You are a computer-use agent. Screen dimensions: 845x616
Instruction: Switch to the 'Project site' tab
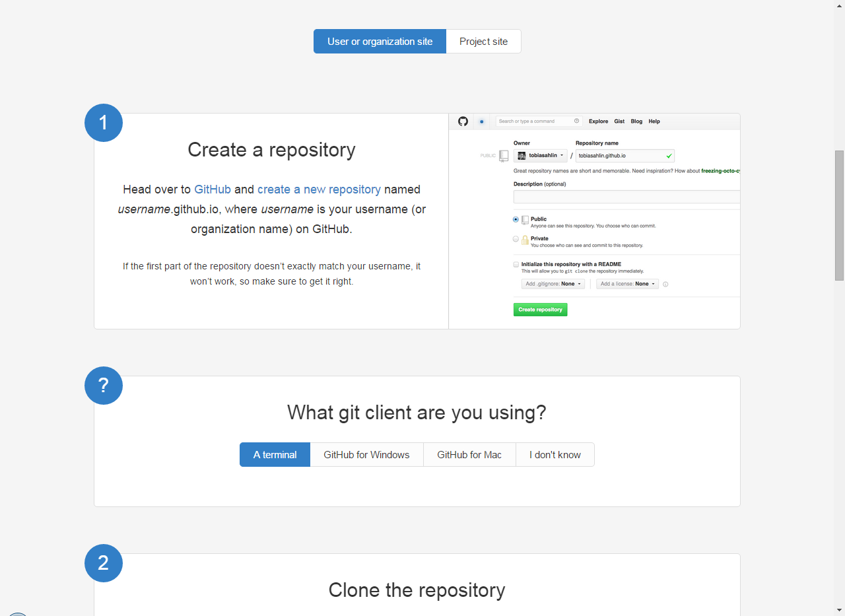pyautogui.click(x=484, y=41)
